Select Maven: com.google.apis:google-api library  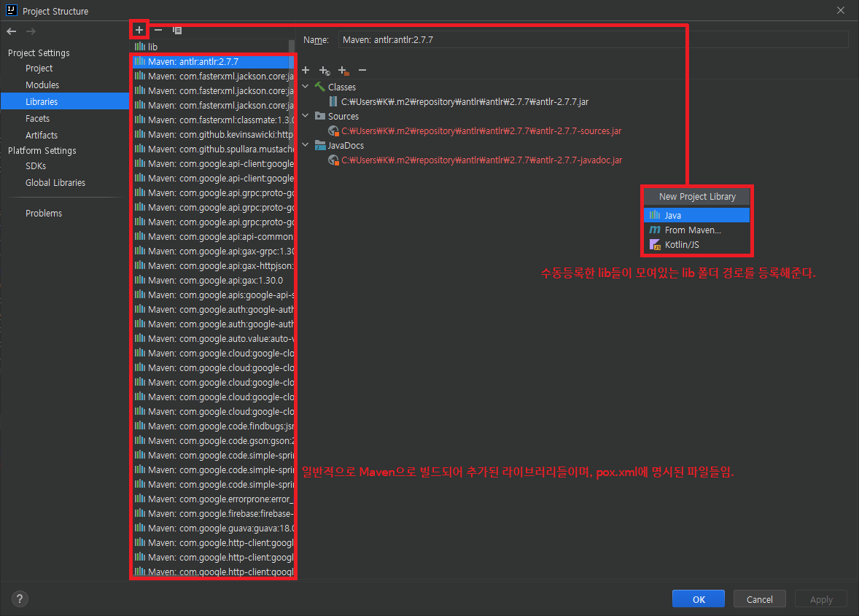point(212,295)
